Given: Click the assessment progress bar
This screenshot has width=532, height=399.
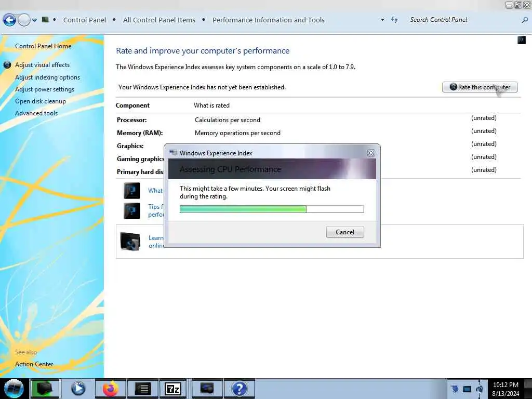Looking at the screenshot, I should click(272, 209).
